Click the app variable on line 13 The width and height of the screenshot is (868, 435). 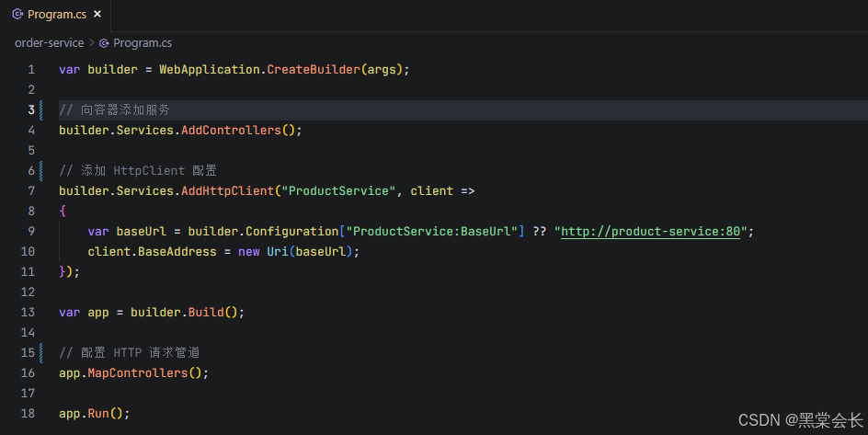tap(98, 313)
